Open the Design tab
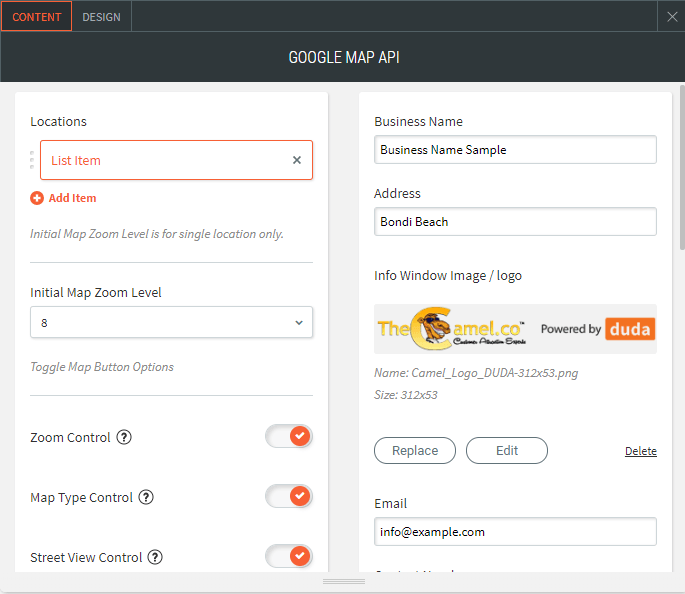The height and width of the screenshot is (594, 685). 101,17
